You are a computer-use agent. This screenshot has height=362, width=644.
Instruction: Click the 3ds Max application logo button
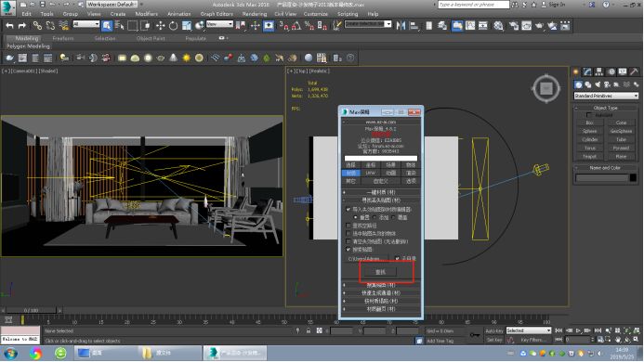[7, 7]
